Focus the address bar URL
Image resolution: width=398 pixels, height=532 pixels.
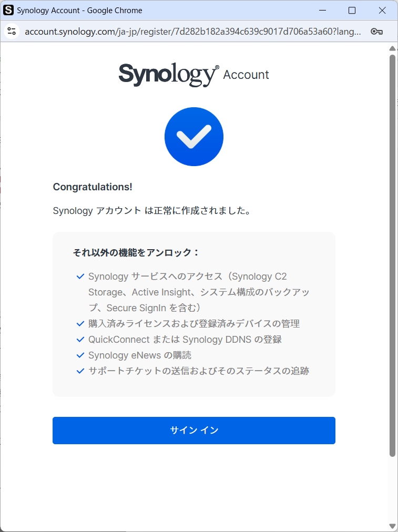pos(192,32)
